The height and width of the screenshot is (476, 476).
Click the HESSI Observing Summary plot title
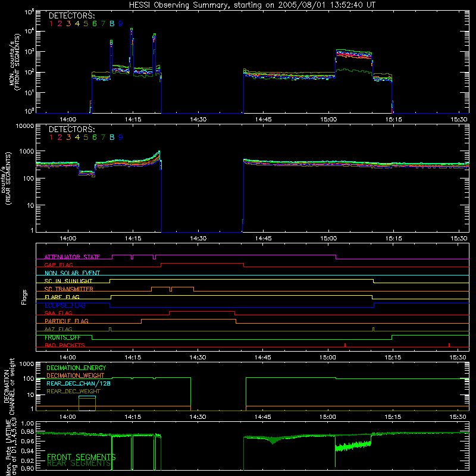252,5
